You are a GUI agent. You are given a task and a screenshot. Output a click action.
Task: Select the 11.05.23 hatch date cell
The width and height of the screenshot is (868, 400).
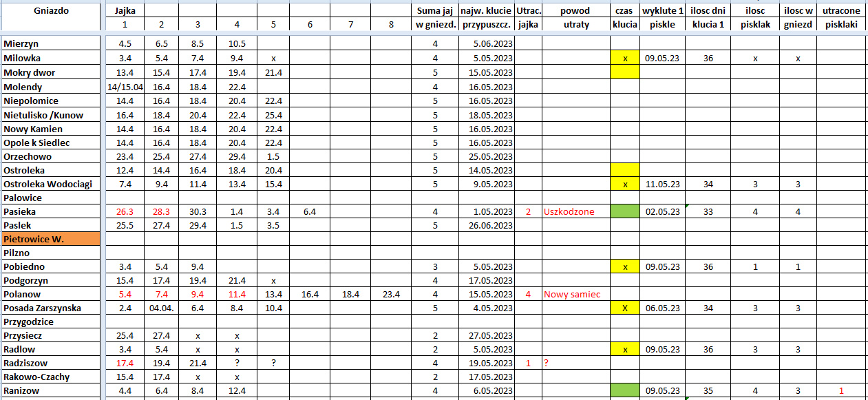tap(662, 184)
